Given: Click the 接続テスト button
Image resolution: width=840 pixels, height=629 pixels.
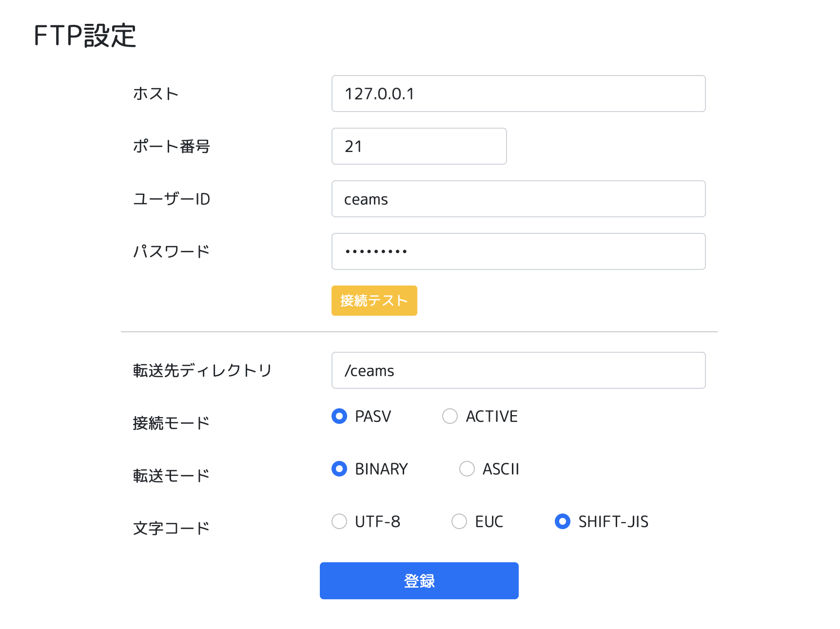Looking at the screenshot, I should coord(374,301).
